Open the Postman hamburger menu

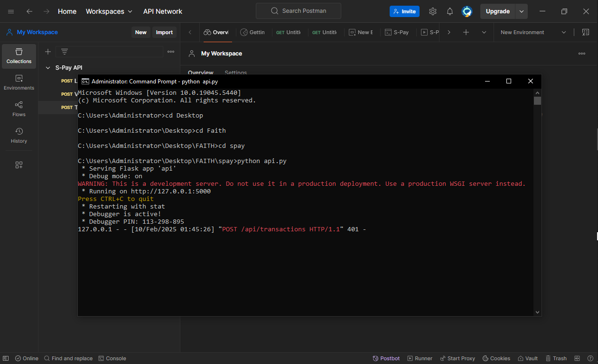click(11, 11)
